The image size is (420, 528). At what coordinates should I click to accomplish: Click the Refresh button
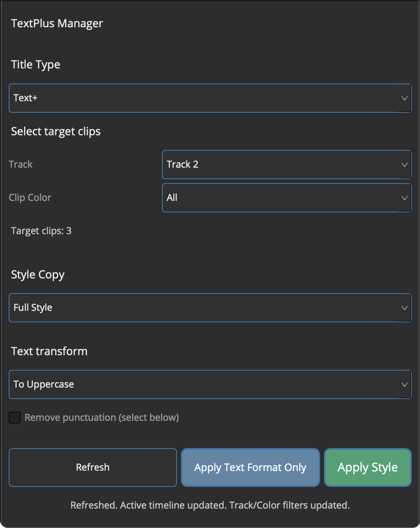coord(92,467)
